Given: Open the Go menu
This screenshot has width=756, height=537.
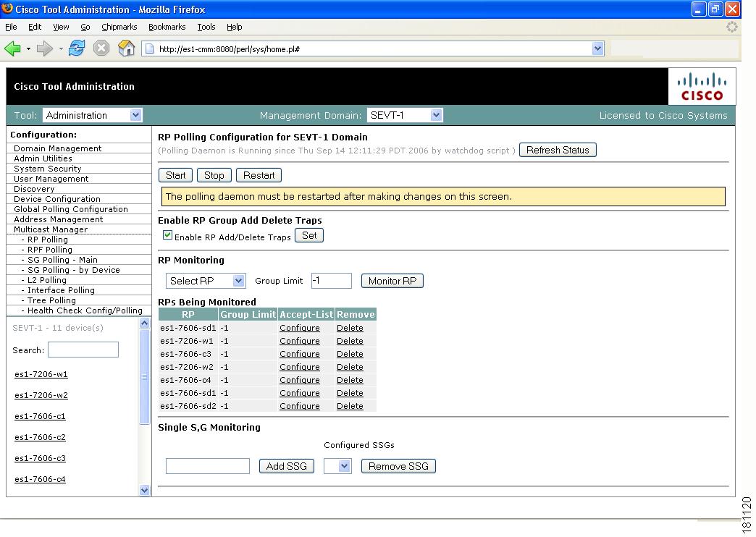Looking at the screenshot, I should 85,27.
